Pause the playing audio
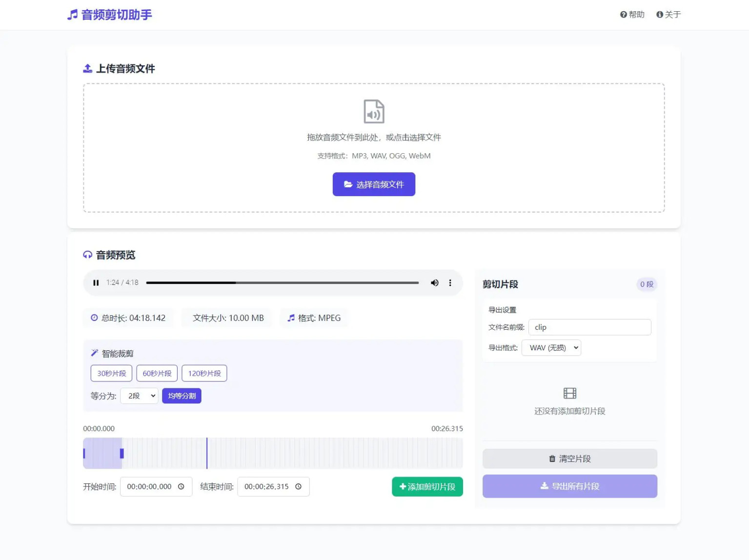749x560 pixels. click(96, 282)
